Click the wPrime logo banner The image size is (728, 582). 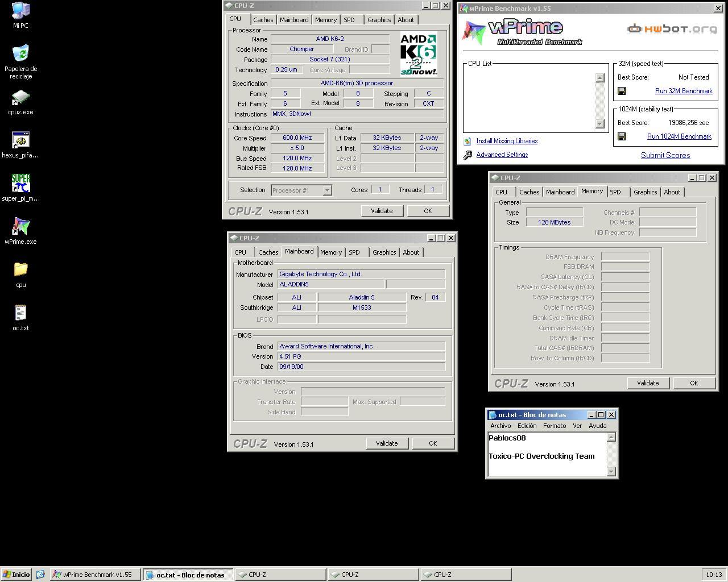click(522, 32)
